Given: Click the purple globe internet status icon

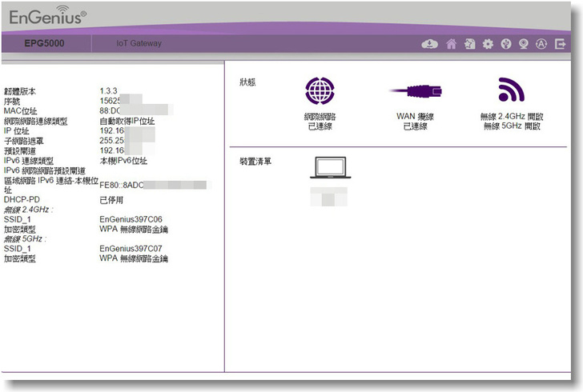Looking at the screenshot, I should coord(320,90).
